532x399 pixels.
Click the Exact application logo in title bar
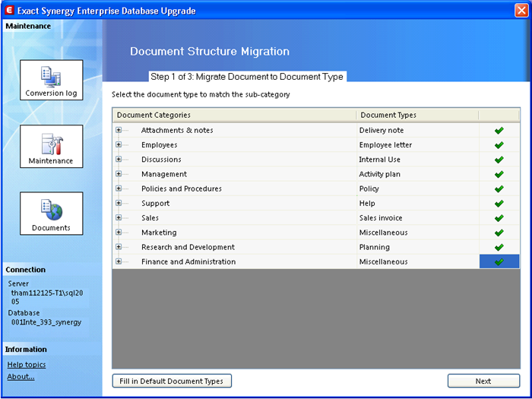[x=9, y=11]
